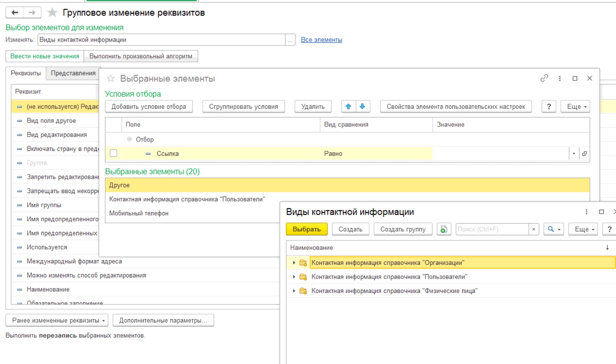Image resolution: width=616 pixels, height=364 pixels.
Task: Select Международный формат адреса row
Action: (x=145, y=261)
